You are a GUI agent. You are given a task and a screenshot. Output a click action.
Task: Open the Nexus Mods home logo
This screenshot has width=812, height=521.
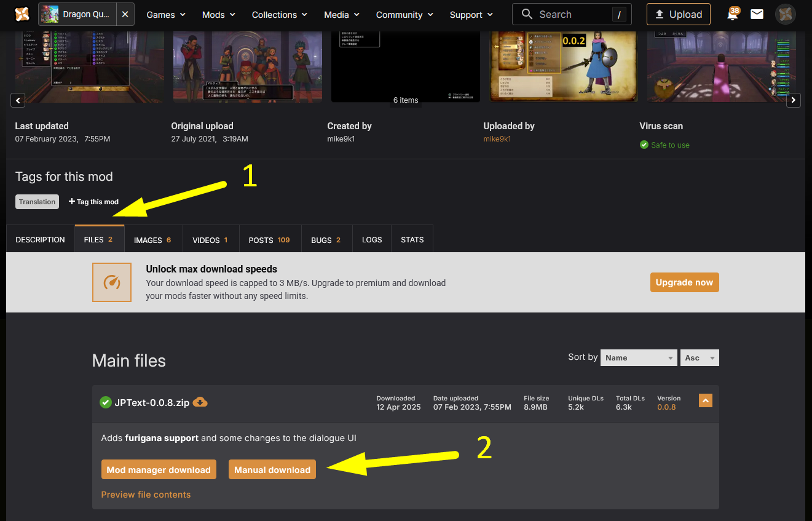click(x=22, y=14)
